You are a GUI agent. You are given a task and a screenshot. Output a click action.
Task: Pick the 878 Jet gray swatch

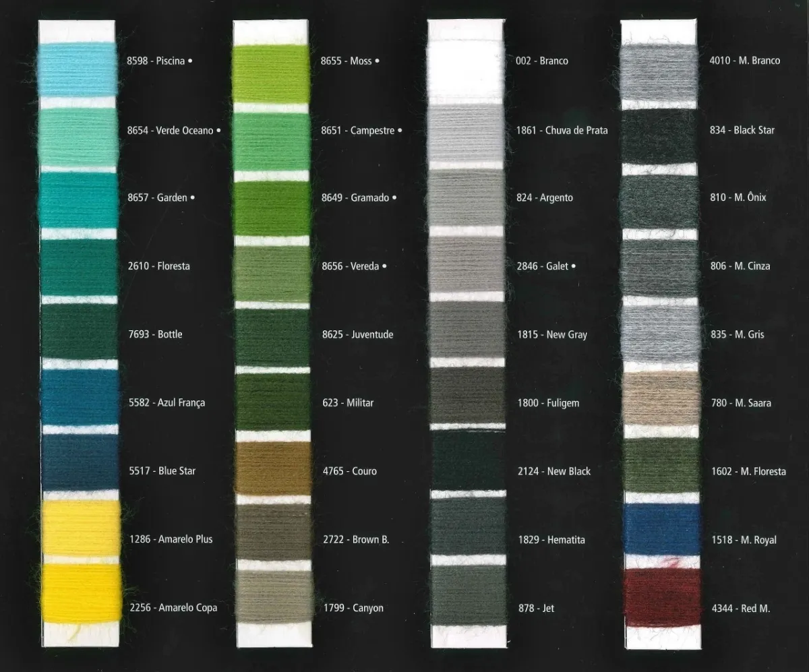[x=467, y=594]
